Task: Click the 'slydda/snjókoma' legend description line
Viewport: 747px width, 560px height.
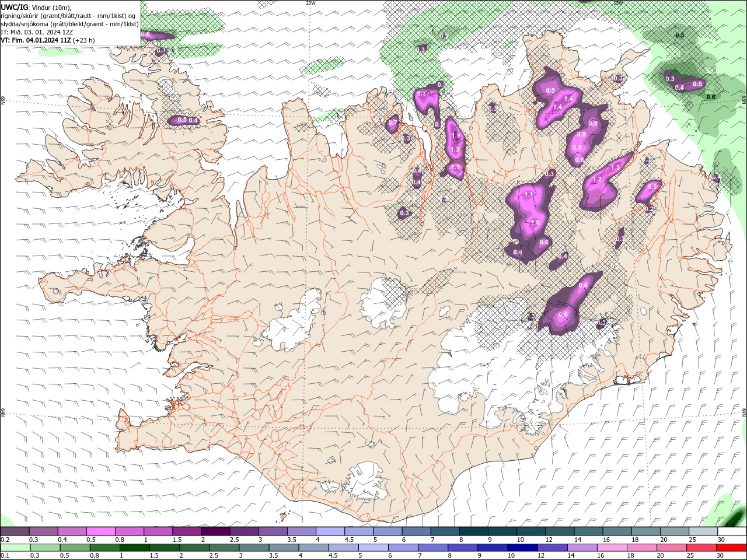Action: (70, 24)
